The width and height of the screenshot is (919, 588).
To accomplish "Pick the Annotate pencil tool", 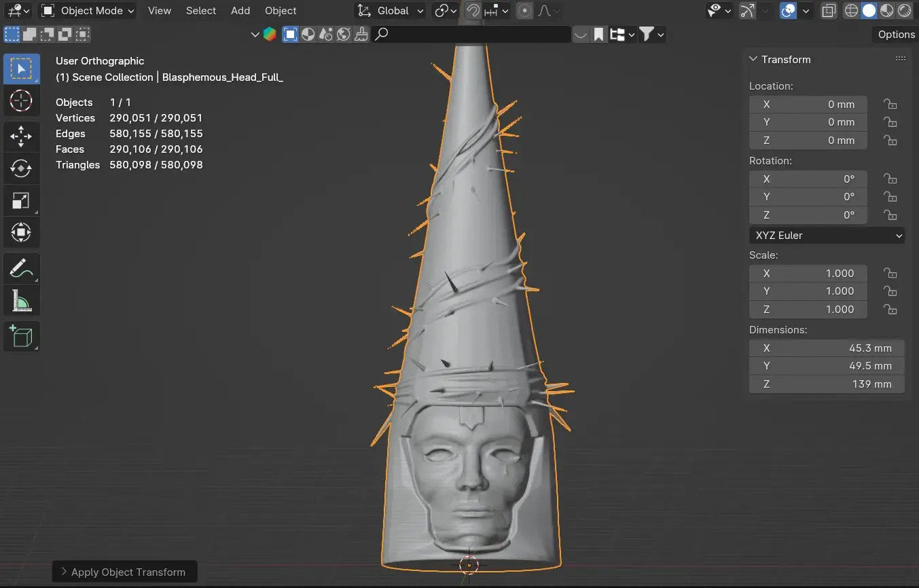I will tap(21, 269).
